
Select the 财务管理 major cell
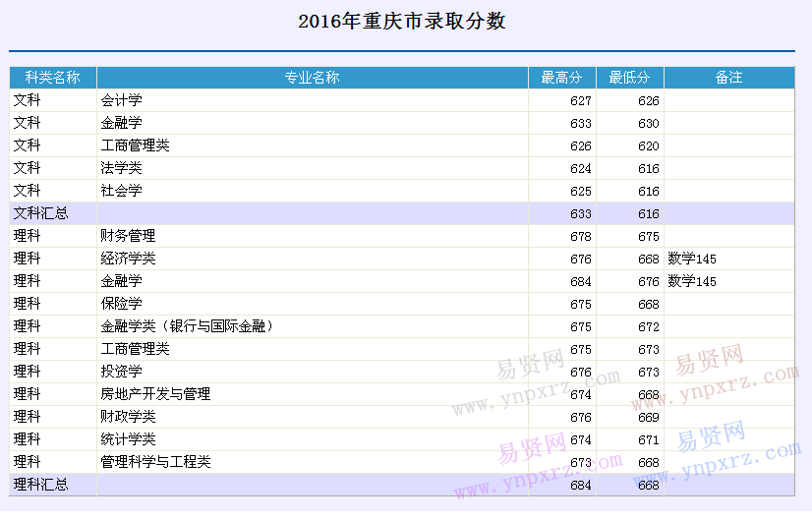(129, 236)
